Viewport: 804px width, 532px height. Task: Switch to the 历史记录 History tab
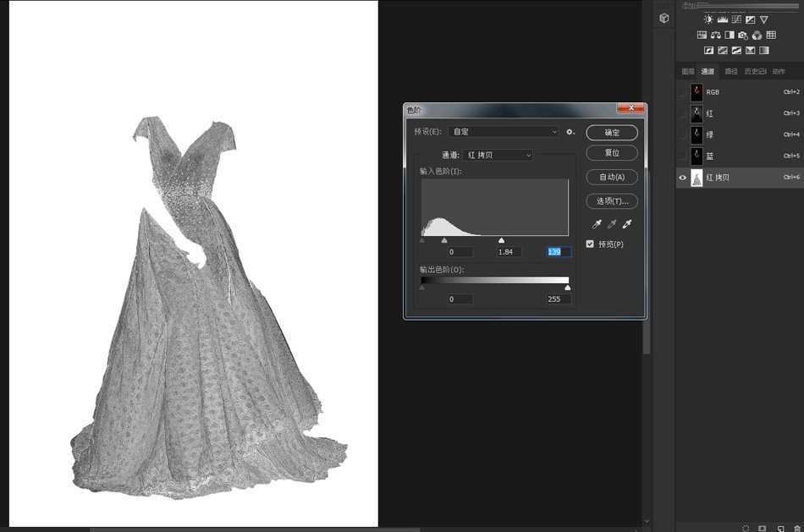pyautogui.click(x=755, y=71)
